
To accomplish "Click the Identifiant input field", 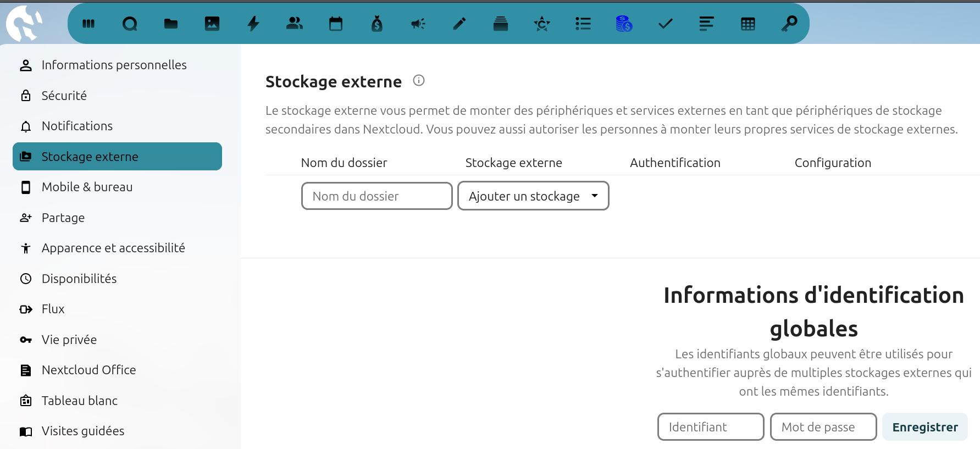I will point(711,427).
